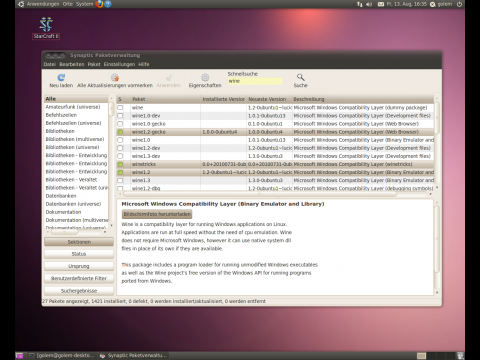This screenshot has width=480, height=360.
Task: Select the StarCraft II desktop icon
Action: click(46, 28)
